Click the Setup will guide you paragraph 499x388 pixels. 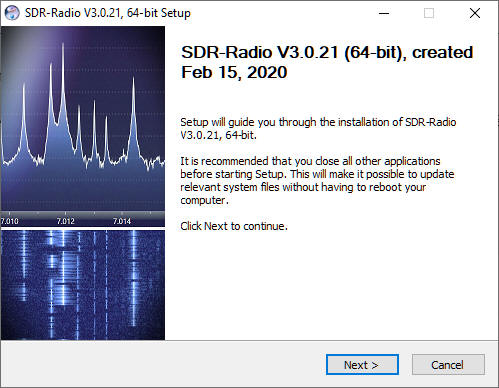[318, 128]
